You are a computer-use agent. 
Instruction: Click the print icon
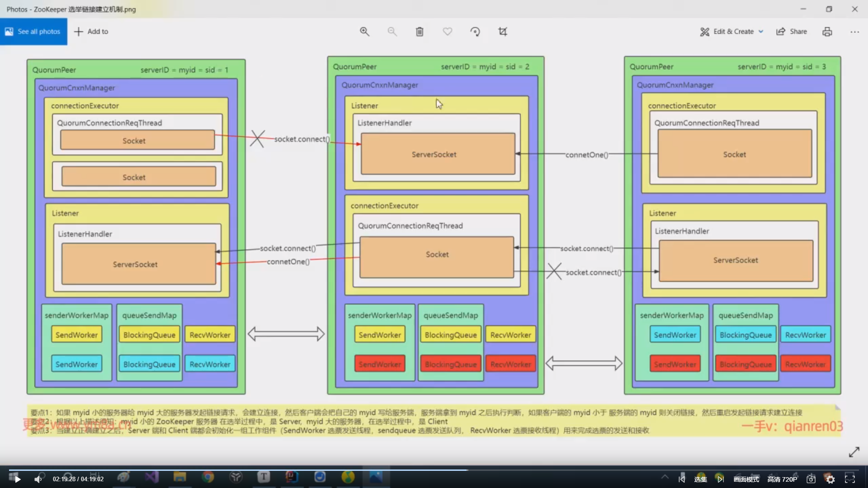pyautogui.click(x=827, y=32)
